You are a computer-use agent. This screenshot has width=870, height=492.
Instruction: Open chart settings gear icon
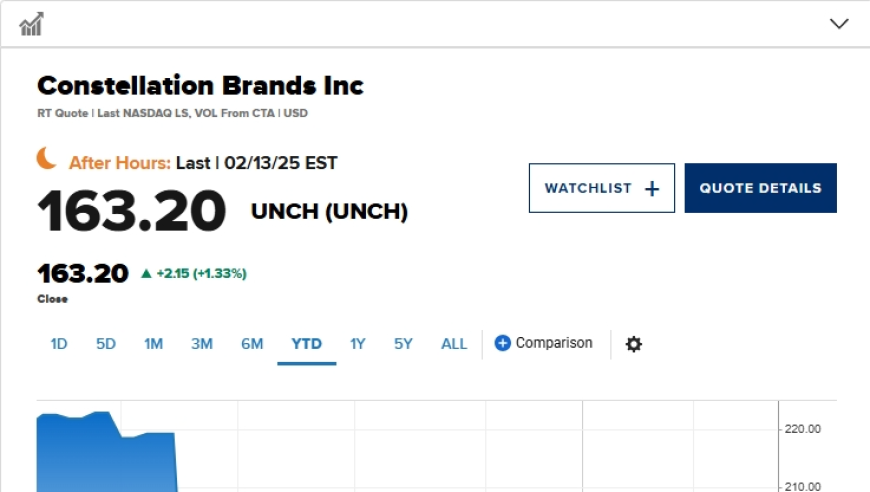634,344
